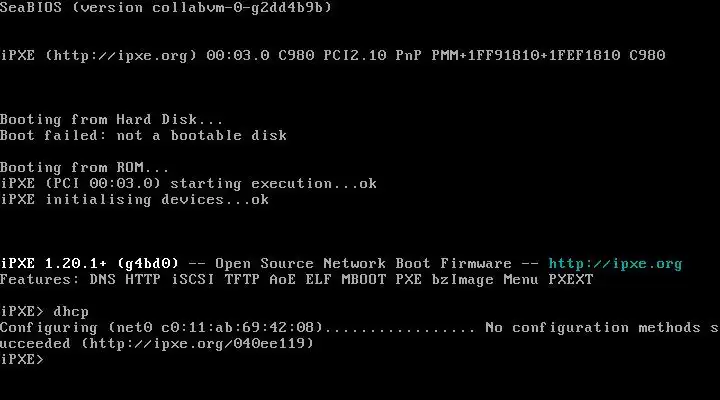Image resolution: width=720 pixels, height=400 pixels.
Task: Click the 'iPXE 1.20.1+ (g4bd0)' version text
Action: (90, 264)
